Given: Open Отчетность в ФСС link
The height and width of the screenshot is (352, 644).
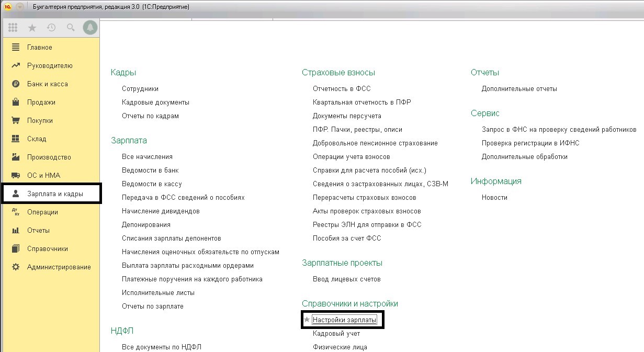Looking at the screenshot, I should [342, 89].
